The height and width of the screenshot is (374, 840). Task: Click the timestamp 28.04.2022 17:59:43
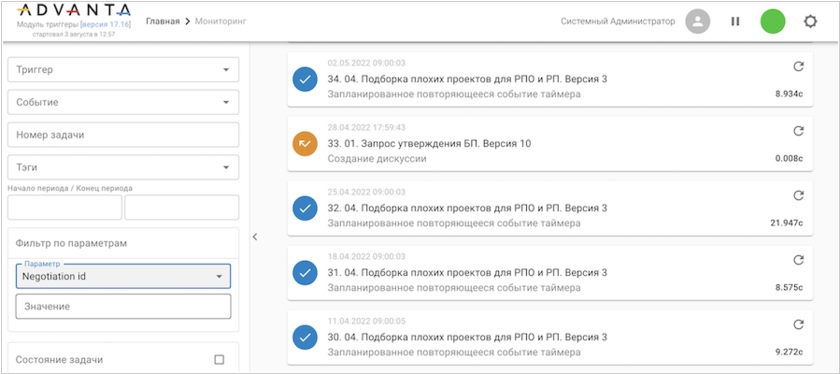(366, 128)
